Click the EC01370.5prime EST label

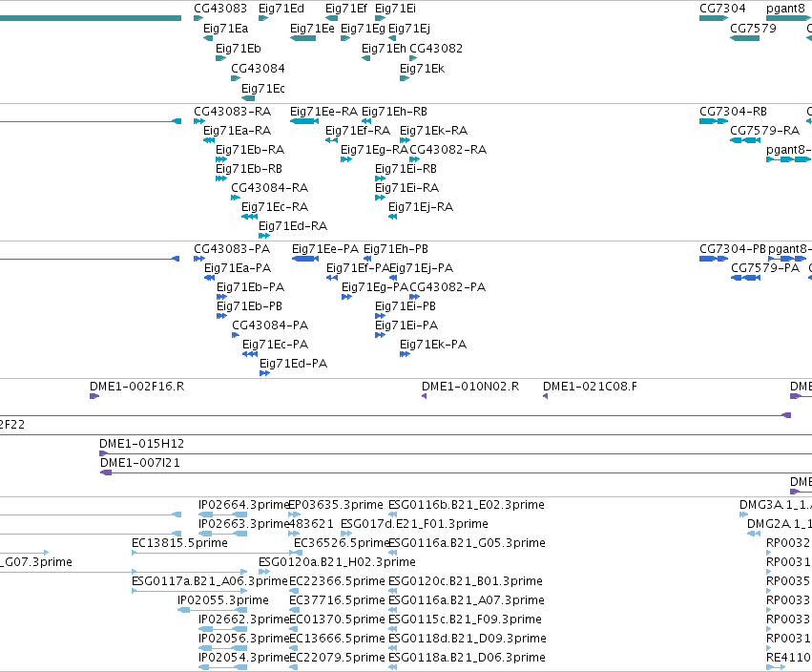(x=338, y=619)
